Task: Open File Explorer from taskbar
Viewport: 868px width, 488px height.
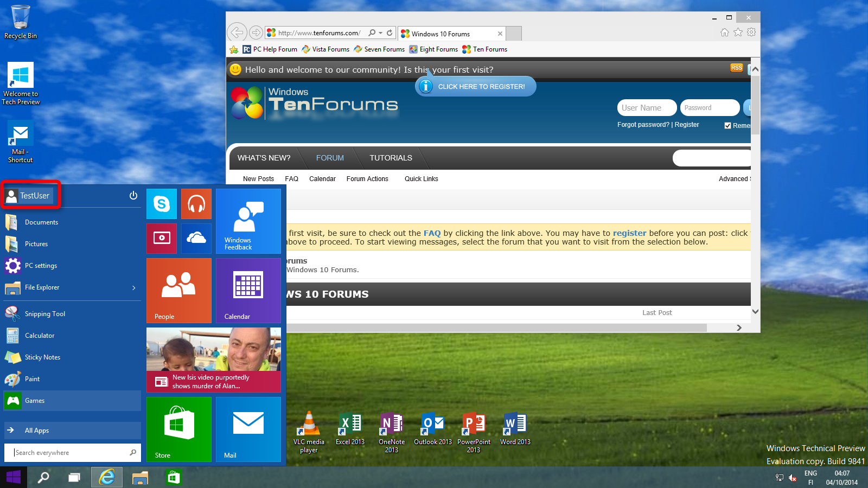Action: pos(140,477)
